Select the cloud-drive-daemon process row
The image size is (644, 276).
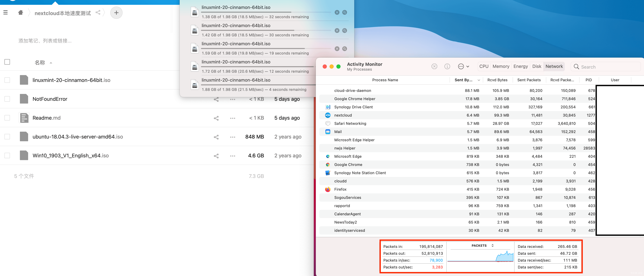457,91
